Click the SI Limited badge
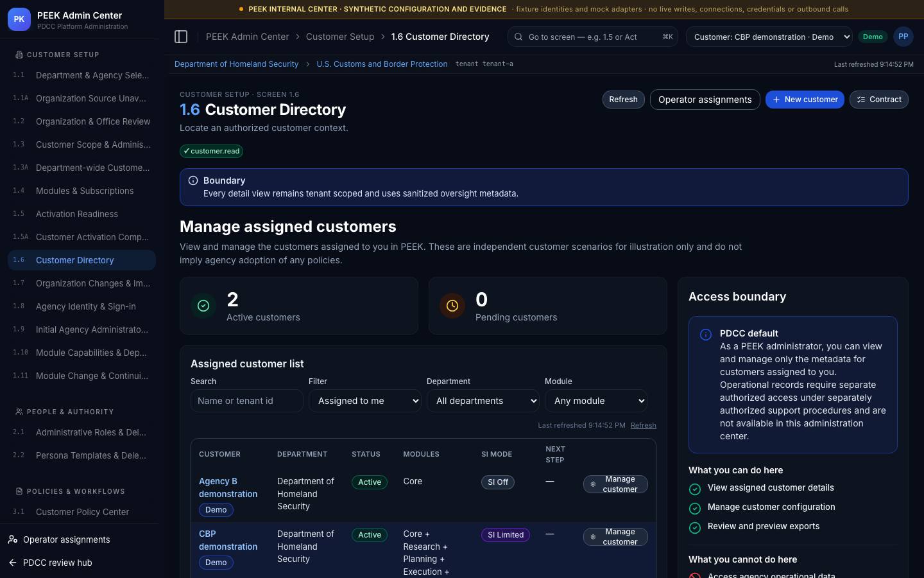Image resolution: width=924 pixels, height=578 pixels. tap(506, 535)
